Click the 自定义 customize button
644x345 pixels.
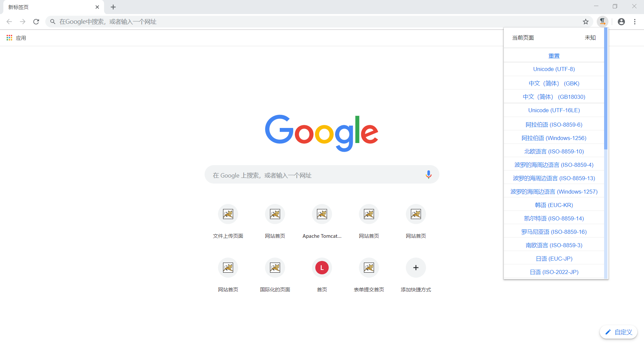(x=618, y=332)
